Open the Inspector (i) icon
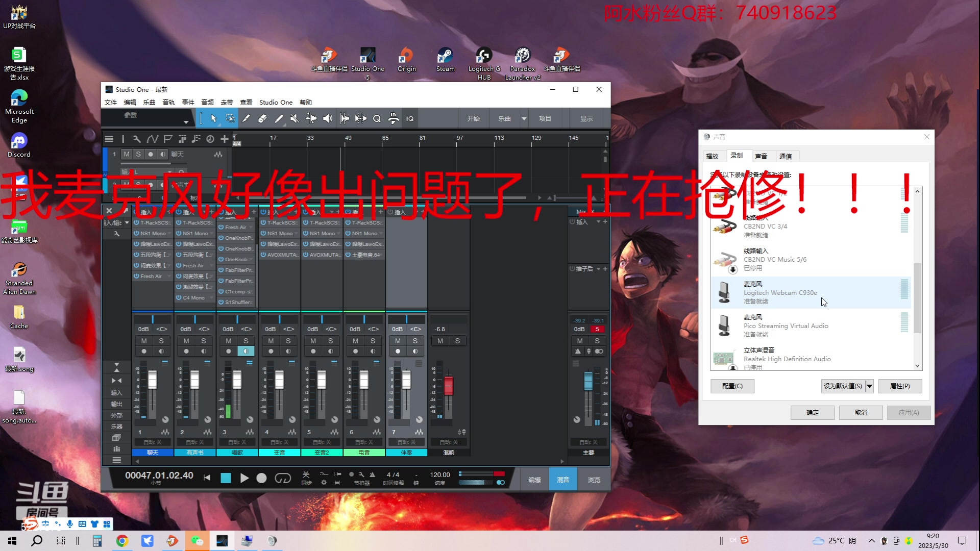Screen dimensions: 980x551 pos(122,139)
